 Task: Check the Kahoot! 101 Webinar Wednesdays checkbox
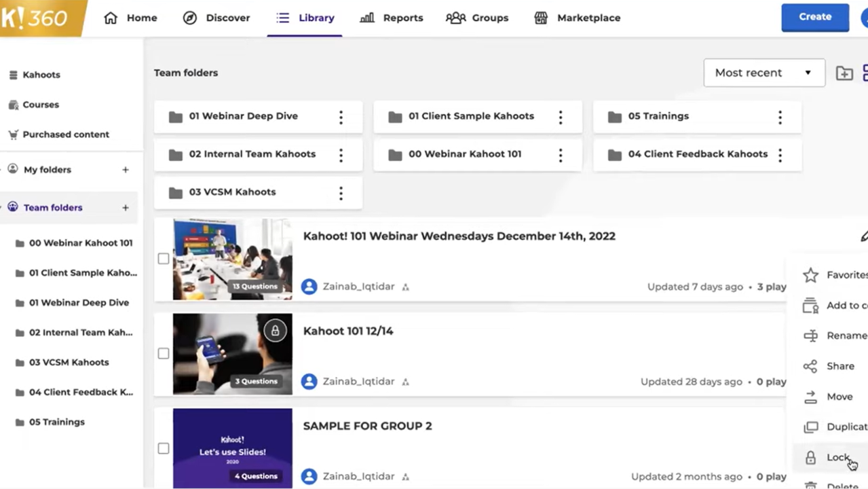164,259
